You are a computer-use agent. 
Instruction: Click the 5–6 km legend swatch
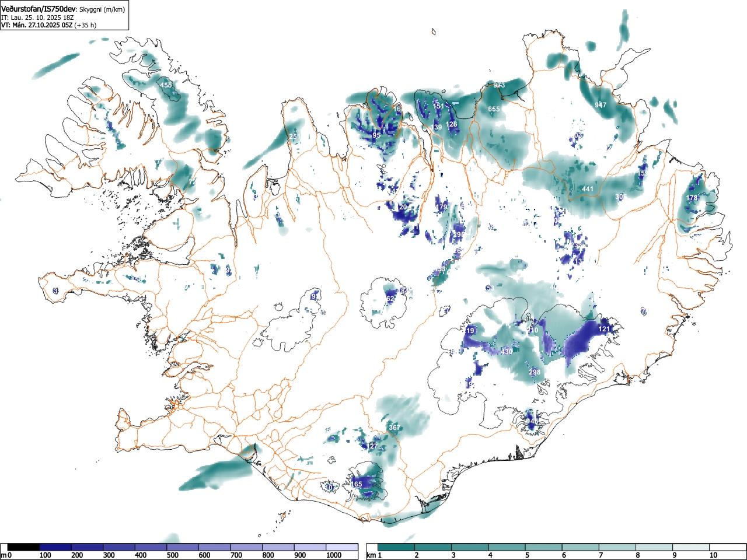click(x=543, y=547)
